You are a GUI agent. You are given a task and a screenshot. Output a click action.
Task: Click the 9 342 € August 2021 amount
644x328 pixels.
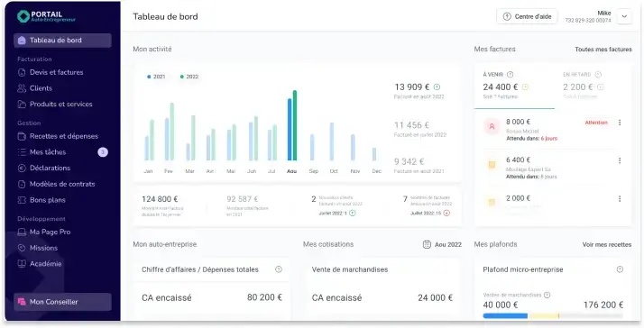click(409, 161)
